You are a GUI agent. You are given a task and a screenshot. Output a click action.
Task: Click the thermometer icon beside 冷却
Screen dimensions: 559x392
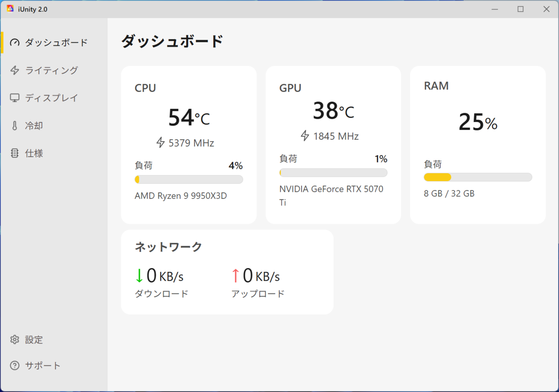15,126
